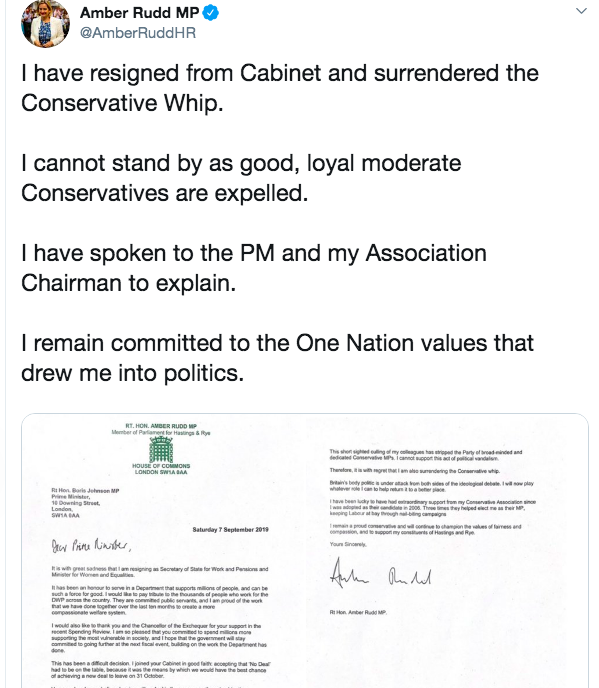
Task: Click the 'One Nation values' closing paragraph
Action: pos(277,358)
